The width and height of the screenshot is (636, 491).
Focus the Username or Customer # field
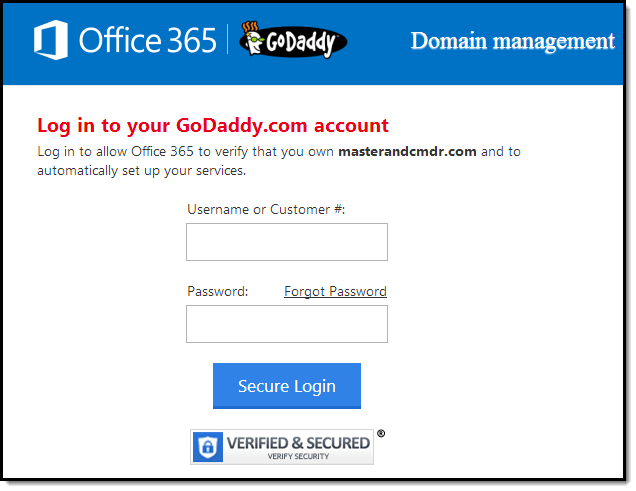pos(287,242)
